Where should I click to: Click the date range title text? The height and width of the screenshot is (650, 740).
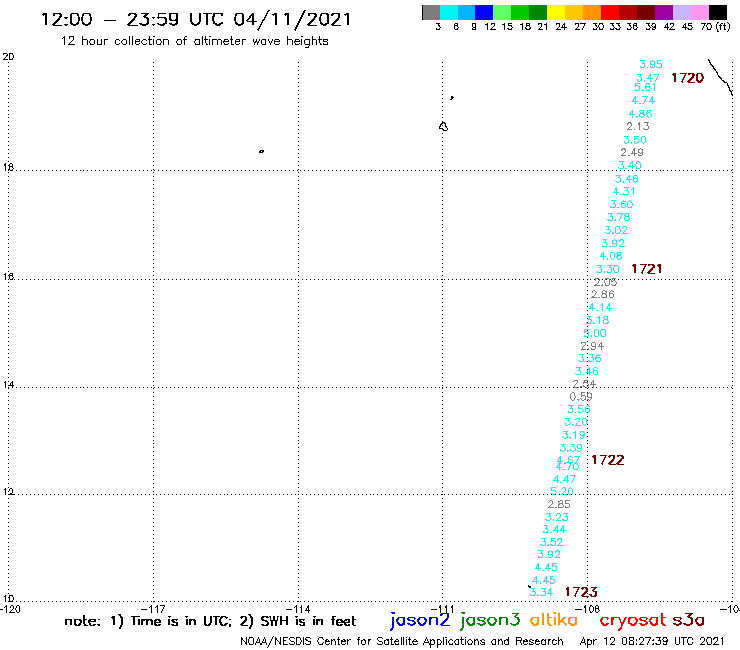click(196, 20)
